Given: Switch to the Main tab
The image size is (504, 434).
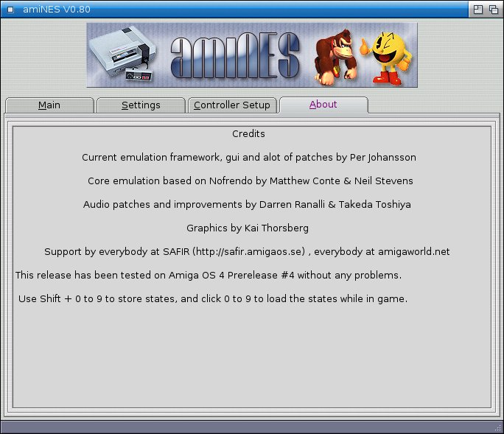Looking at the screenshot, I should pos(49,105).
